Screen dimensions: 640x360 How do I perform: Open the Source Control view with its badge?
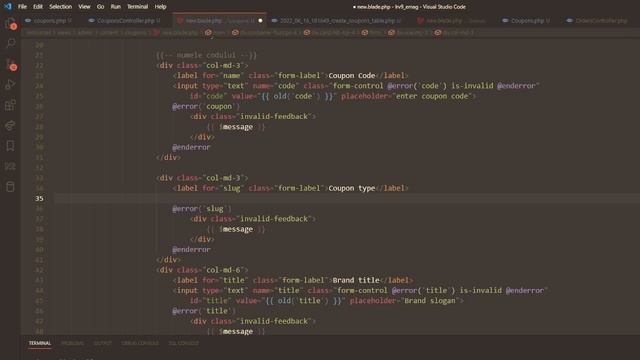click(x=10, y=64)
